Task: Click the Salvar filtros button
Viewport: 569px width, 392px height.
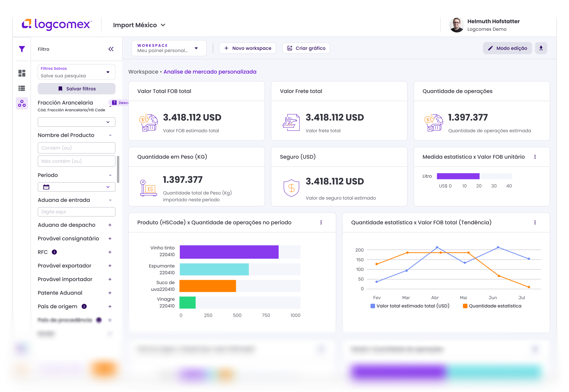Action: [76, 89]
